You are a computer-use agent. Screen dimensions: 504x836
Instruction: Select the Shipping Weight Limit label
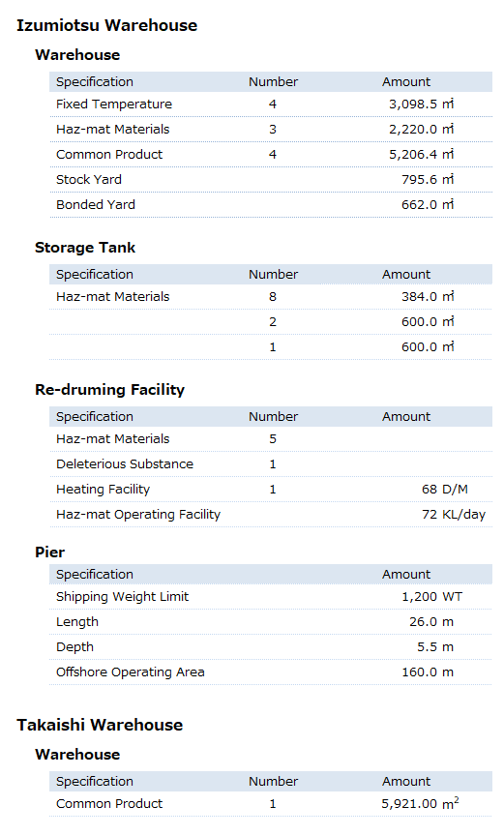click(x=123, y=597)
